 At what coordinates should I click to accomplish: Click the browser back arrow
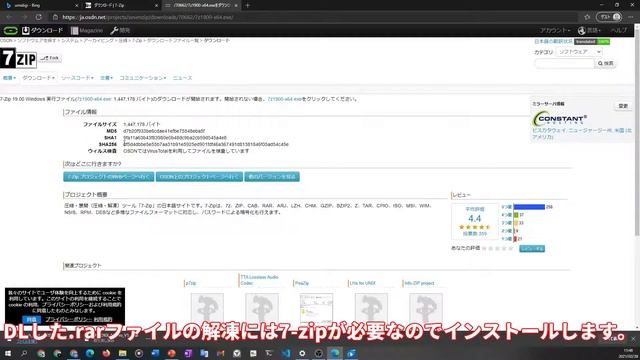[9, 17]
